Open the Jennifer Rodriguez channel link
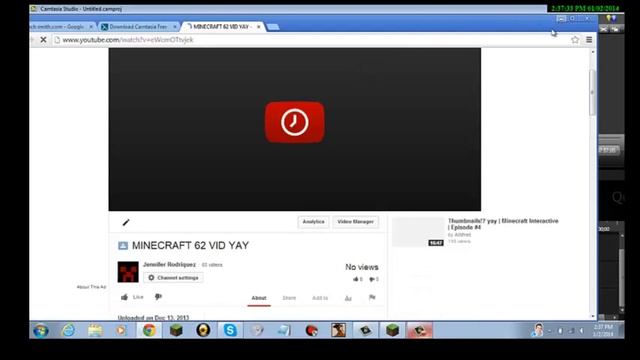 point(169,264)
